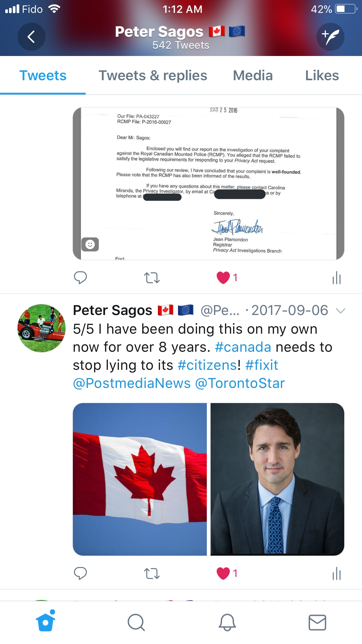
Task: Open the Search tab icon
Action: pos(136,622)
